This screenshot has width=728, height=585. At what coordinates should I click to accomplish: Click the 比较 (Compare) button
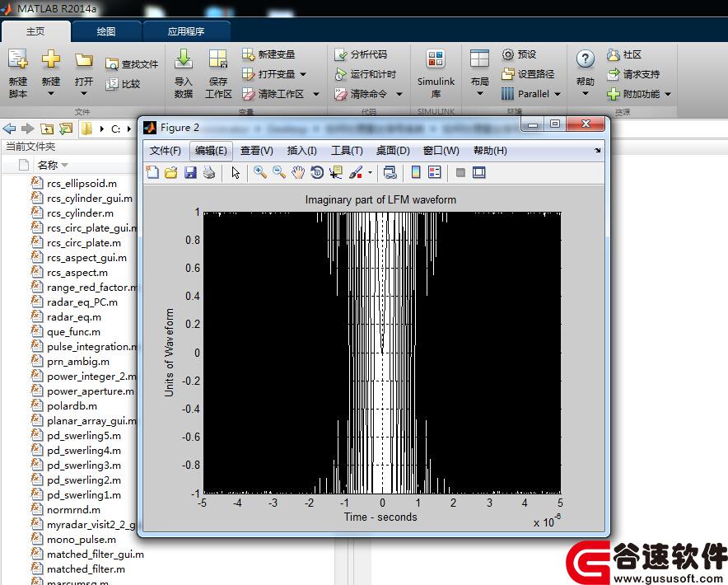click(x=123, y=84)
